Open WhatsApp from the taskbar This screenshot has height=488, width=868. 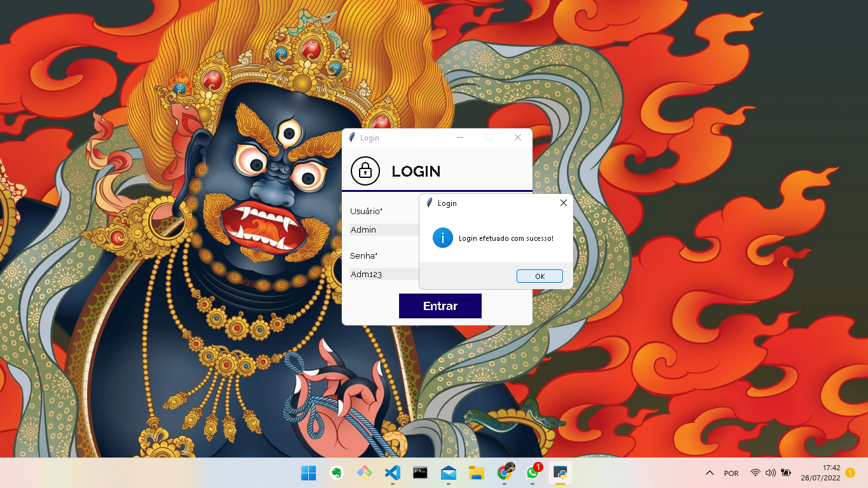tap(532, 473)
